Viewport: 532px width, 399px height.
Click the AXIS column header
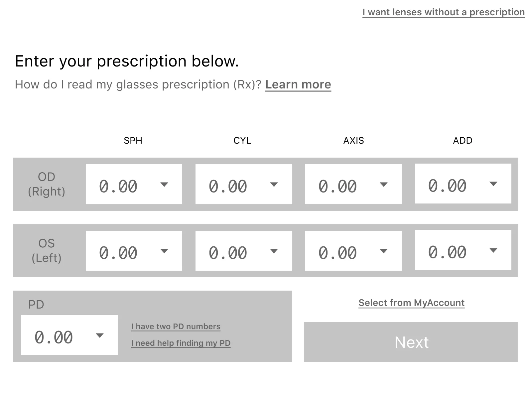[x=353, y=140]
